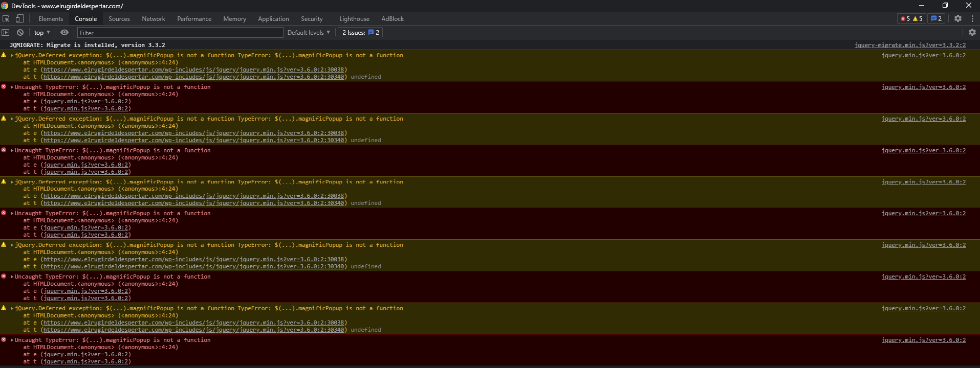Clear the console with the ban icon
Screen dimensions: 980x368
20,32
